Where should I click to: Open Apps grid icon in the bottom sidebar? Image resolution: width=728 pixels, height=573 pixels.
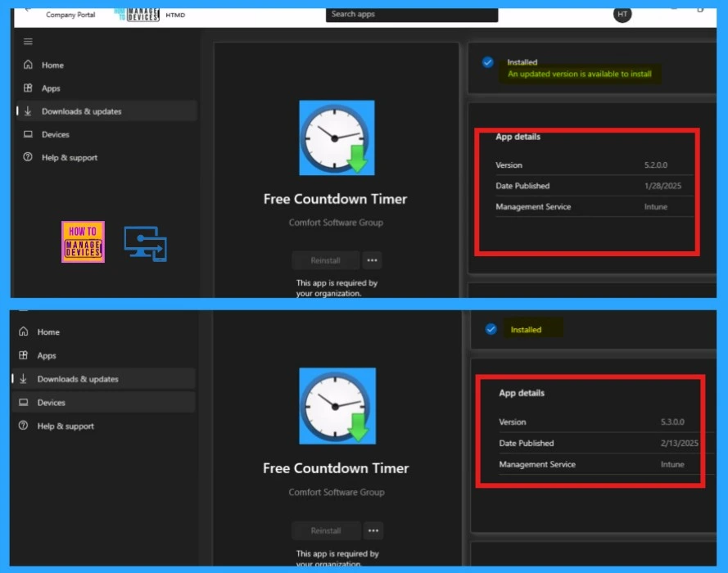pyautogui.click(x=23, y=355)
